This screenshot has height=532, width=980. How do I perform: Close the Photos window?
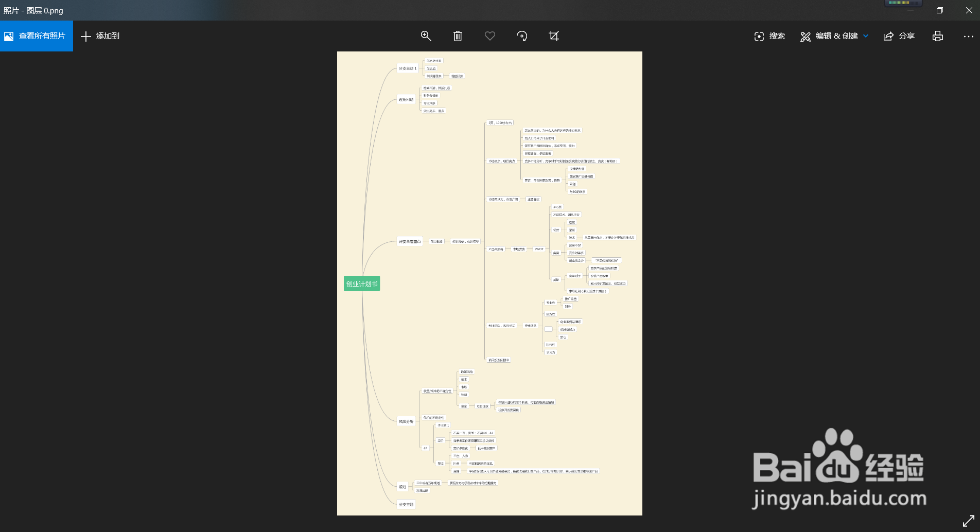[969, 10]
